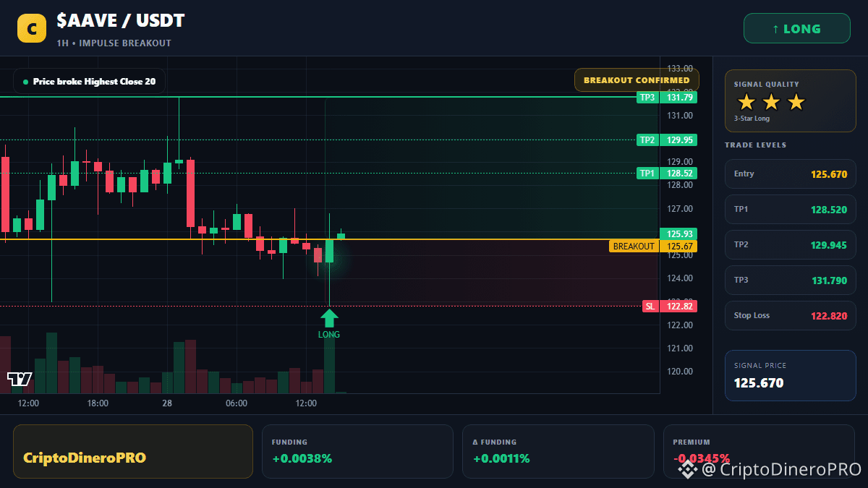This screenshot has height=488, width=868.
Task: Click the 120.00 price axis label
Action: pos(680,372)
